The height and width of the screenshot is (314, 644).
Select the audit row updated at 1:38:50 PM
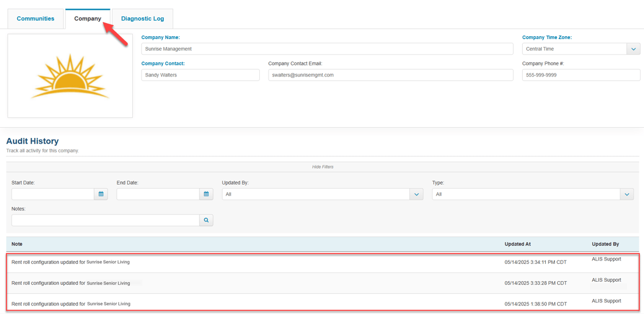click(x=323, y=303)
